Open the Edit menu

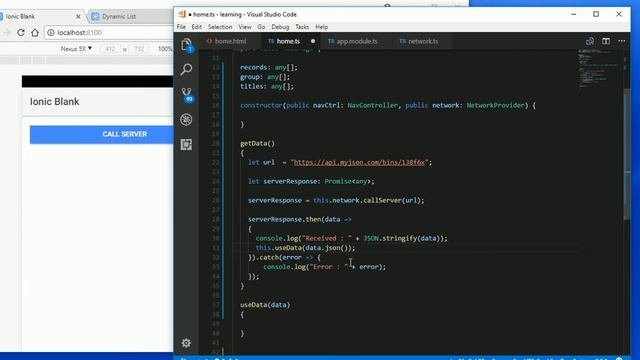pos(197,27)
